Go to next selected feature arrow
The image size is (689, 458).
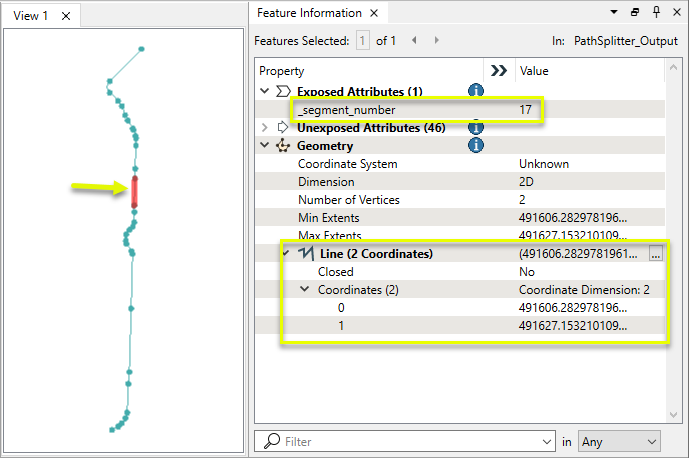point(437,41)
